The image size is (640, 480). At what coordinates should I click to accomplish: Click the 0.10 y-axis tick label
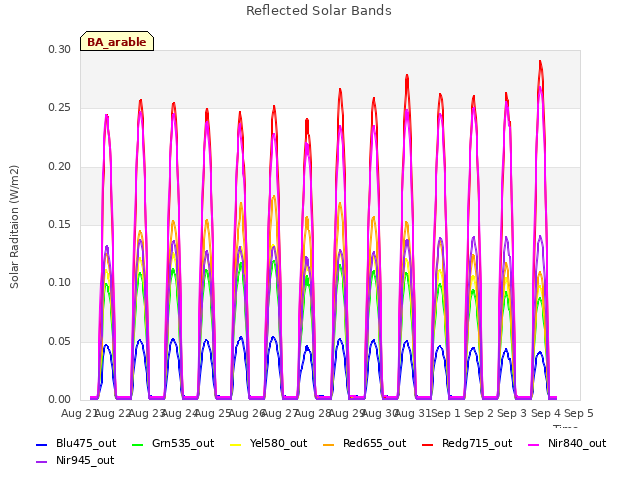point(60,282)
